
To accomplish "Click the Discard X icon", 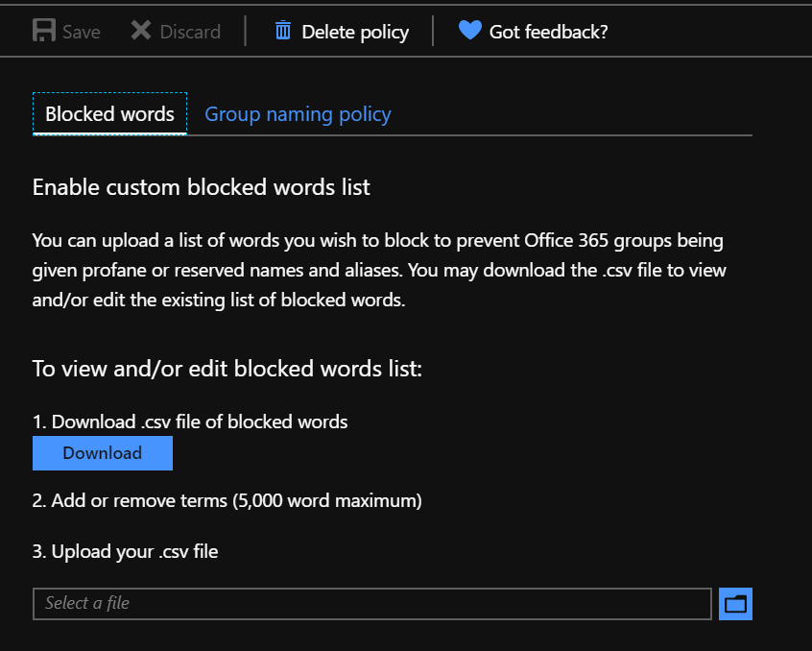I will [x=141, y=31].
